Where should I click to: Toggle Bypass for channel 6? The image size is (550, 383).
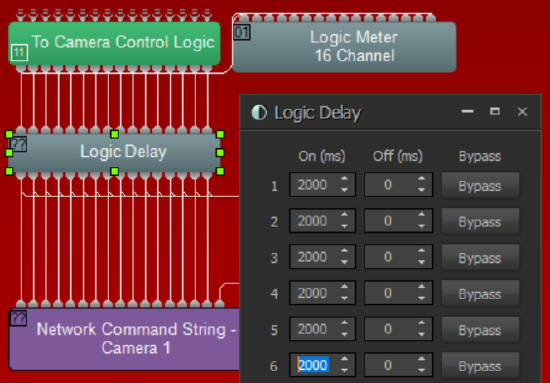pos(480,366)
